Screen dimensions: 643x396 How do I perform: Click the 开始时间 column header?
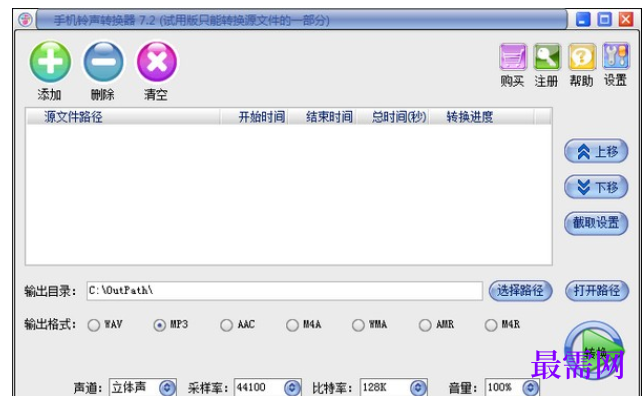pos(254,117)
